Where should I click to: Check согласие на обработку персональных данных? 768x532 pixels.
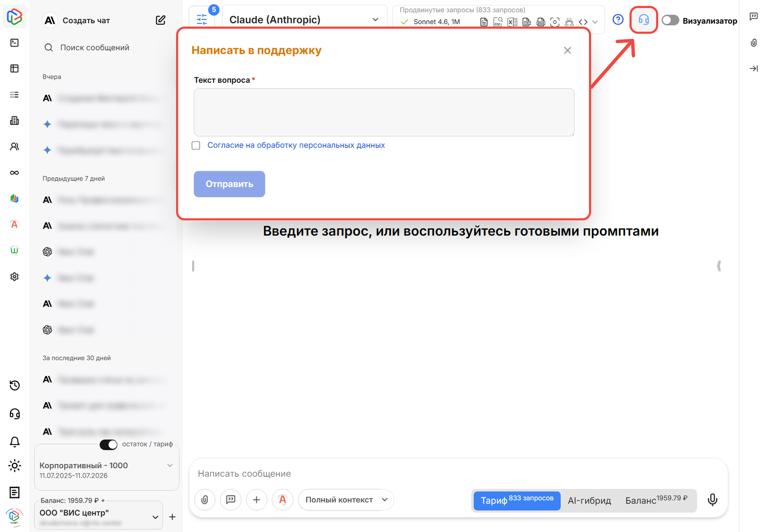(x=196, y=145)
